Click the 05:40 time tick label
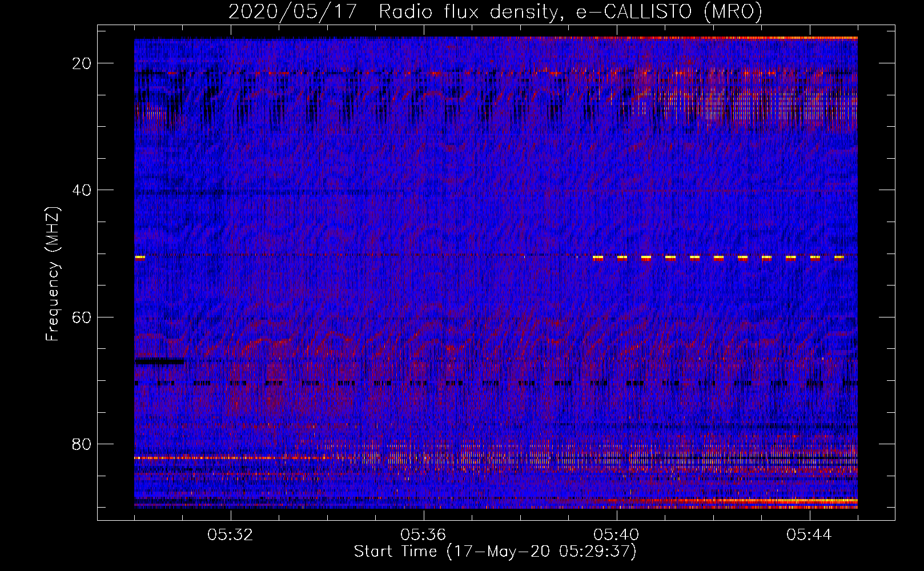The width and height of the screenshot is (924, 571). (617, 535)
